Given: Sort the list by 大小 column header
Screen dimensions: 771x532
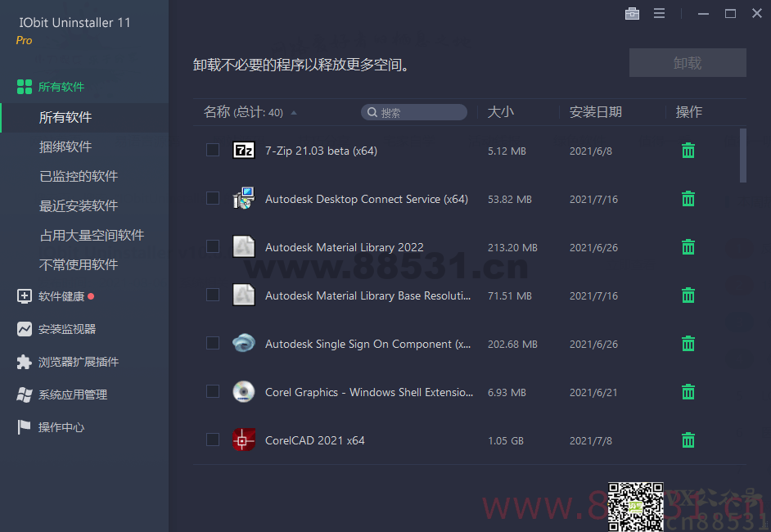Looking at the screenshot, I should click(x=501, y=112).
